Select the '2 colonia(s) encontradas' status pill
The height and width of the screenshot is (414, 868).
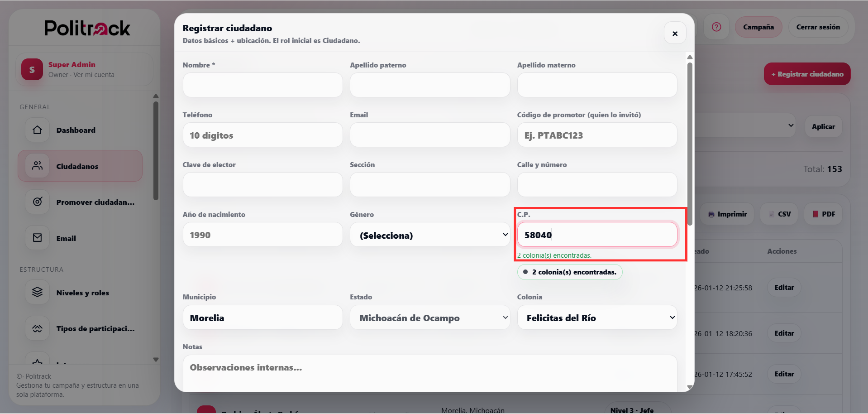click(x=569, y=272)
